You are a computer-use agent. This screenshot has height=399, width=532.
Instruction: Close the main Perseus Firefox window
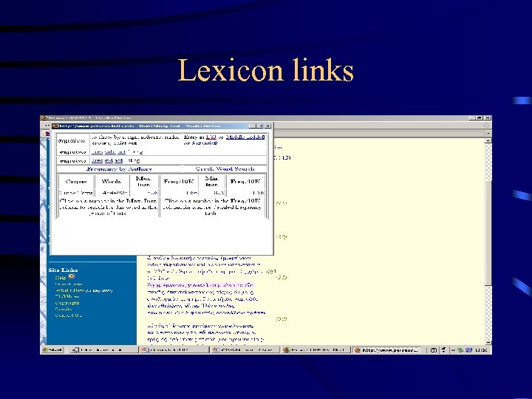coord(488,117)
